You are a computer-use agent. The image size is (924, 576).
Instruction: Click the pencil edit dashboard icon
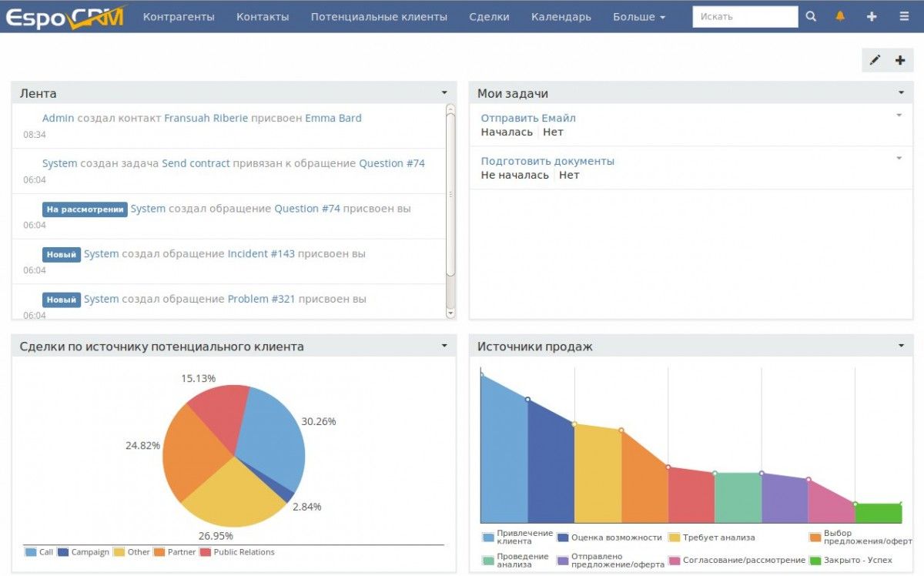point(875,60)
